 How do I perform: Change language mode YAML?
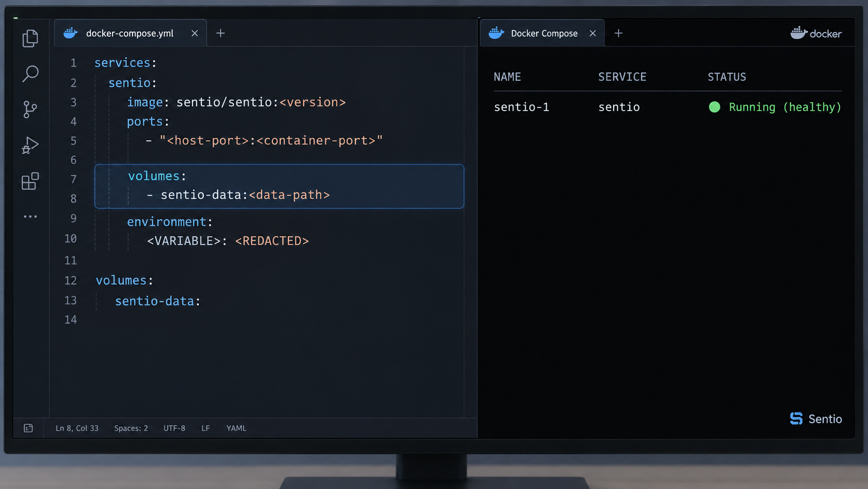pos(236,428)
